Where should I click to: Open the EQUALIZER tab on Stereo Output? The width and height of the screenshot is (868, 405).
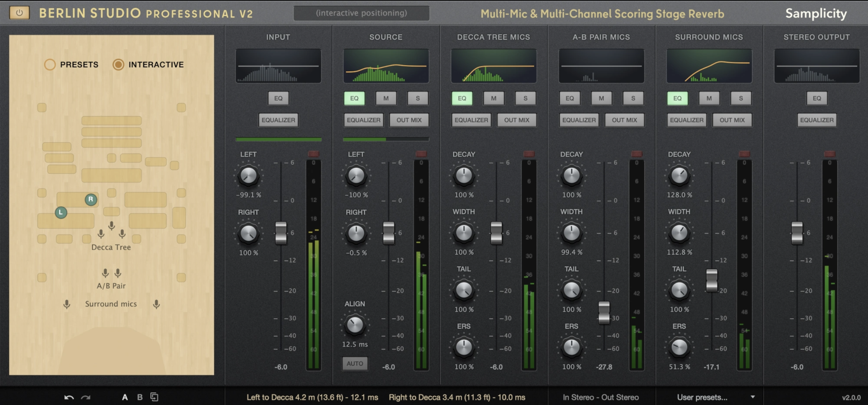[817, 120]
